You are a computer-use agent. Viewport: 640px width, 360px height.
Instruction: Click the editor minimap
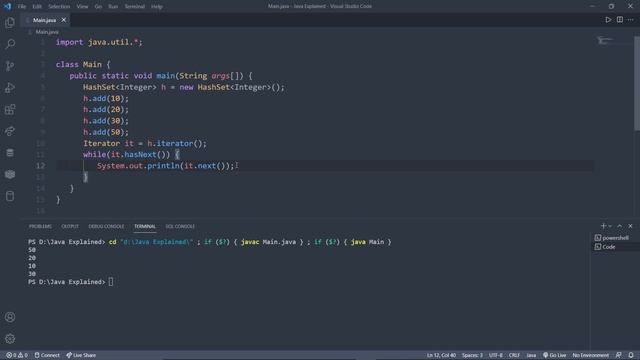point(605,40)
